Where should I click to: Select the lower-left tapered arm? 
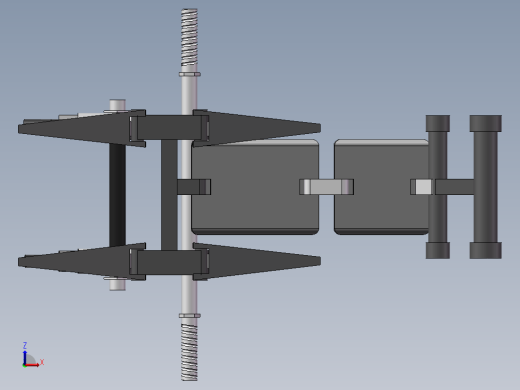82,262
